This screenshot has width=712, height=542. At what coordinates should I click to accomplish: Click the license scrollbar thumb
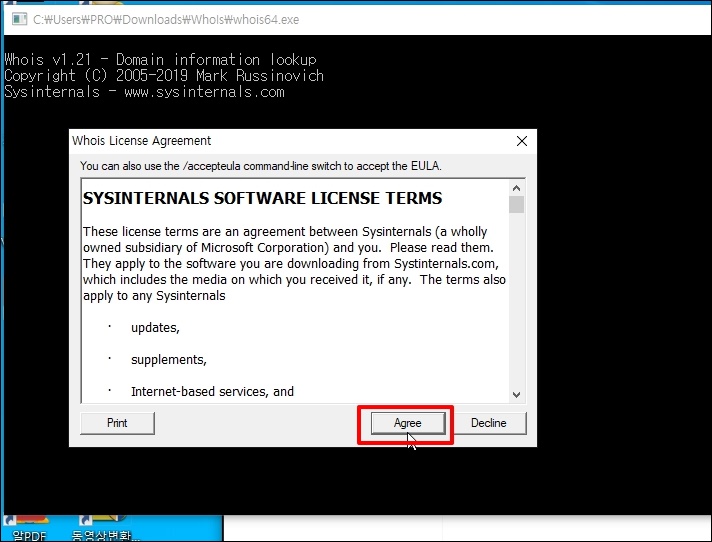(x=516, y=204)
